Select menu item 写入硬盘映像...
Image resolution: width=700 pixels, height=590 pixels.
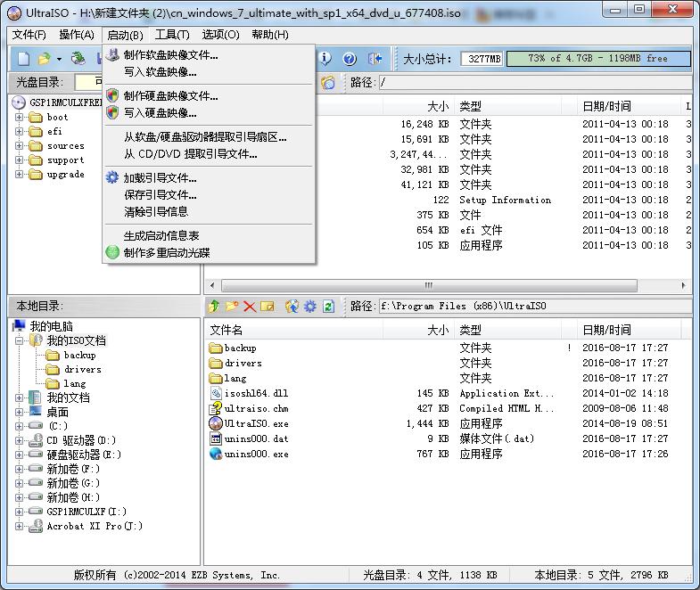[x=209, y=113]
